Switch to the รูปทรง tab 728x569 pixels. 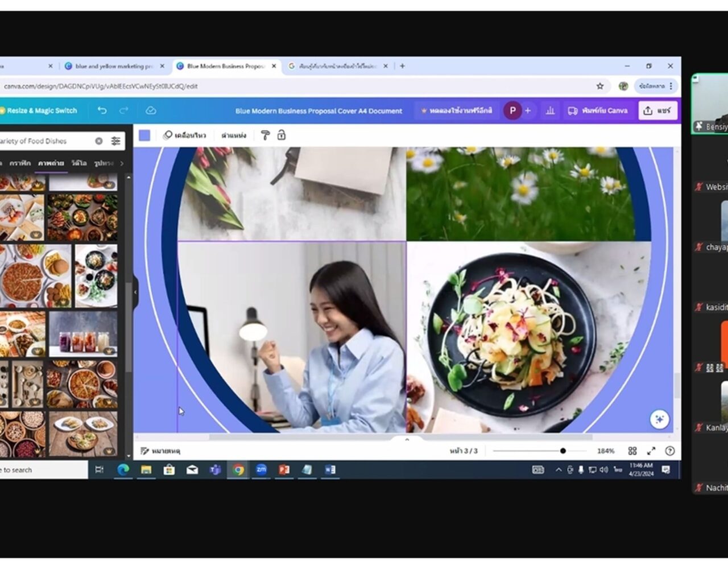[x=104, y=163]
